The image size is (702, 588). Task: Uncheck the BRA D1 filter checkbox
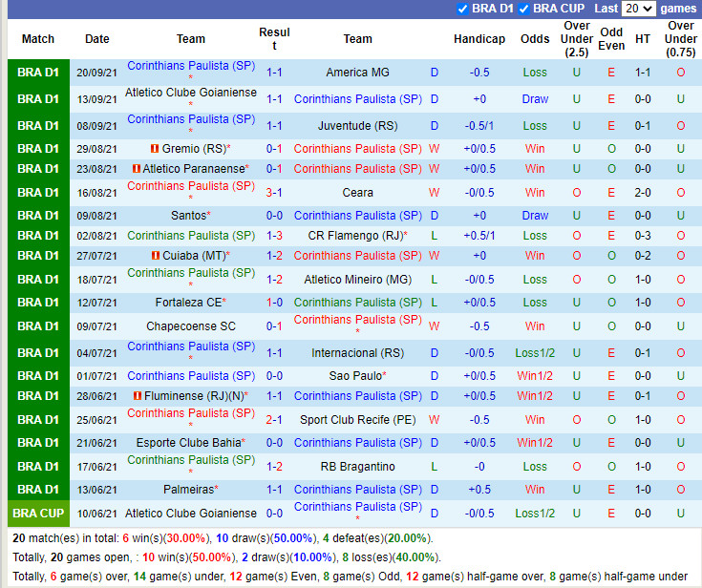462,9
